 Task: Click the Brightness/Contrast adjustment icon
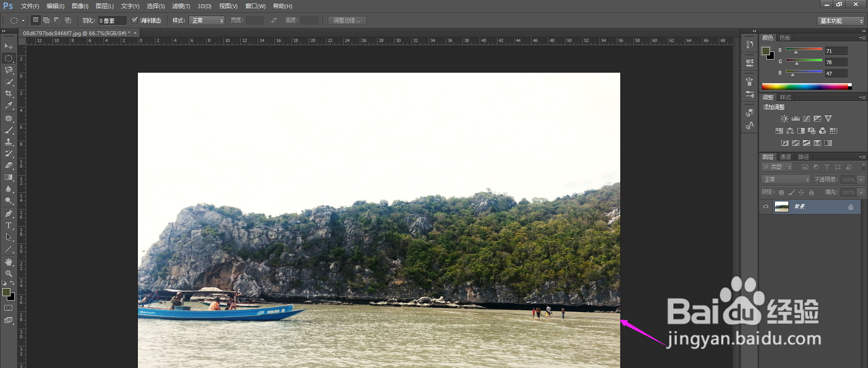point(784,118)
